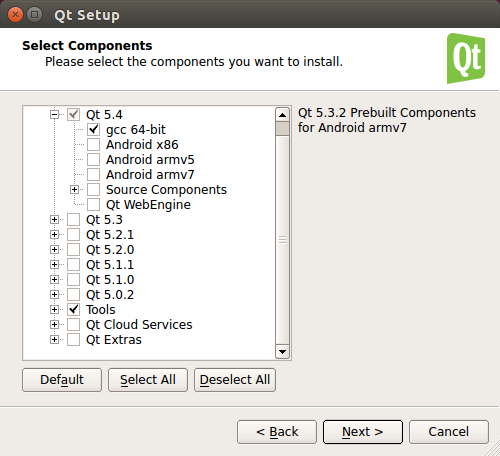Enable the Qt WebEngine checkbox

(x=93, y=205)
